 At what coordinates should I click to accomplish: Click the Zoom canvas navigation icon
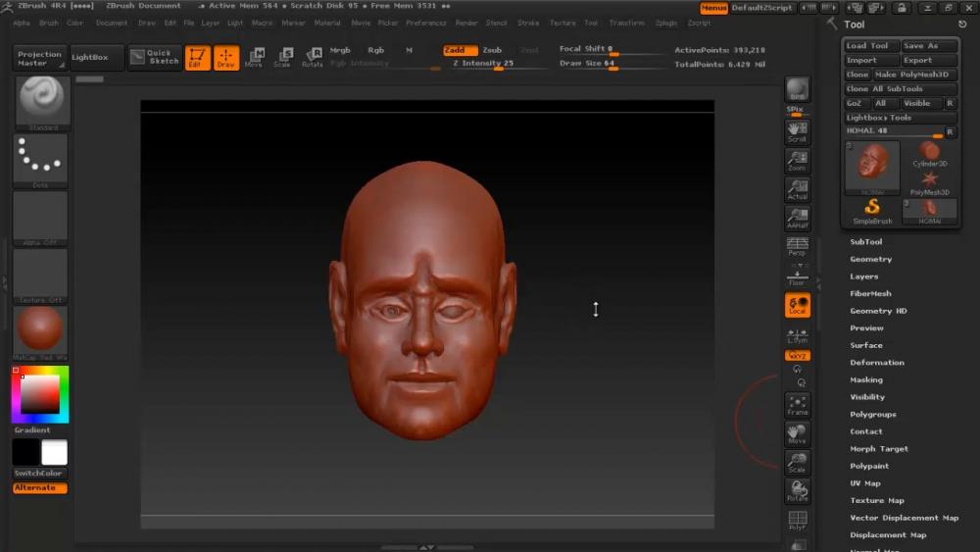(797, 161)
